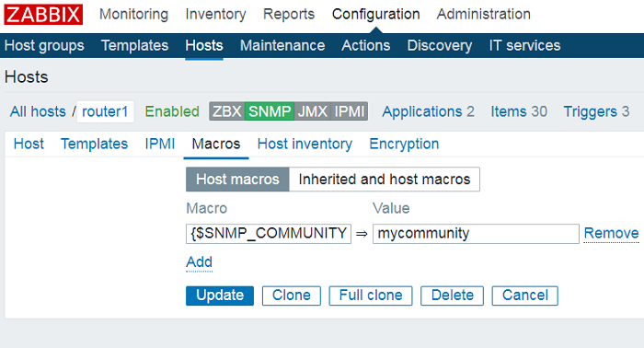Select Inherited and host macros option
This screenshot has width=644, height=348.
(x=385, y=180)
